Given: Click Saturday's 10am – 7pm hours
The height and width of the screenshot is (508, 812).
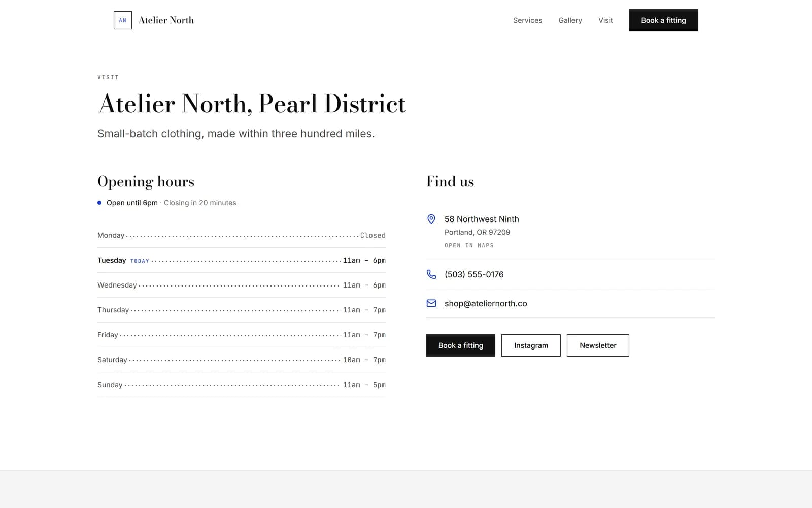Looking at the screenshot, I should (x=364, y=360).
